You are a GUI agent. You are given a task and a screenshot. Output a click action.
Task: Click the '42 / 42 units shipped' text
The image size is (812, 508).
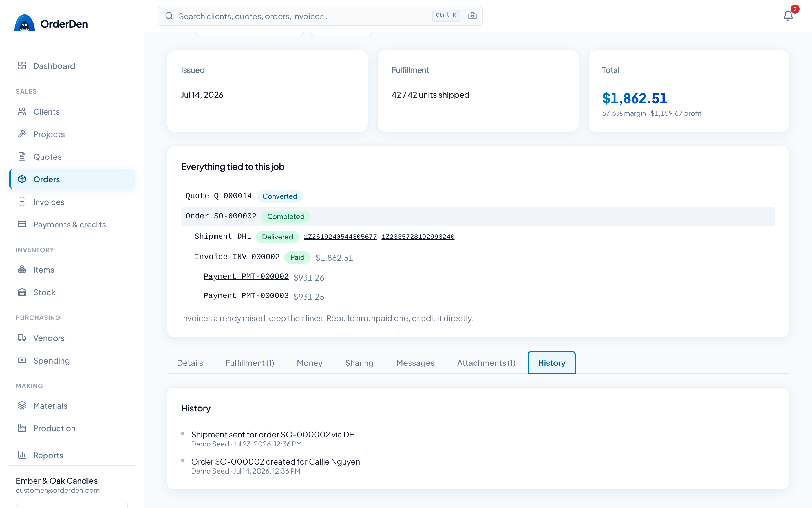tap(430, 95)
